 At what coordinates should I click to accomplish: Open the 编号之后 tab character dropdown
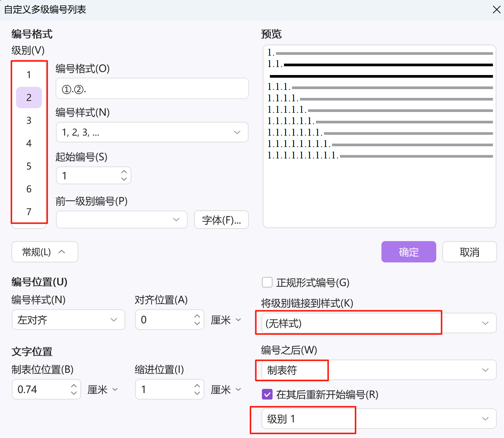tap(379, 370)
